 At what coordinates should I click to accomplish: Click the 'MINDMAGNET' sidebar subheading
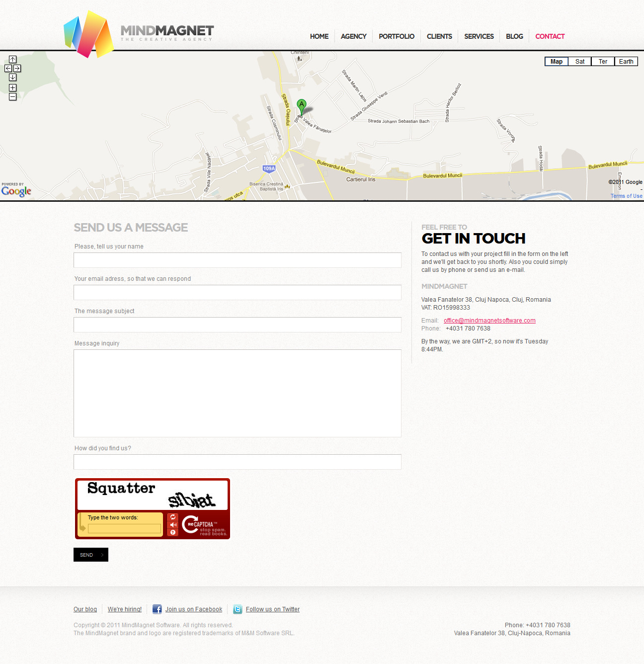[444, 286]
